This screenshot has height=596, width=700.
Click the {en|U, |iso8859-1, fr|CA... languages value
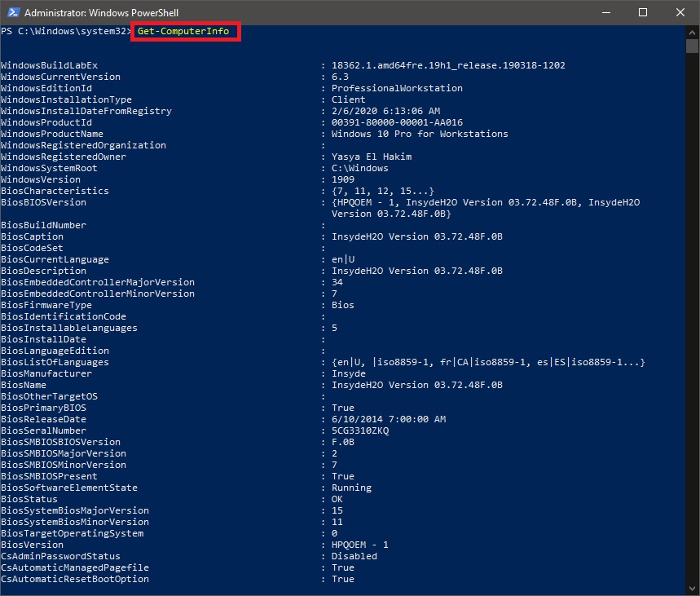pyautogui.click(x=488, y=362)
